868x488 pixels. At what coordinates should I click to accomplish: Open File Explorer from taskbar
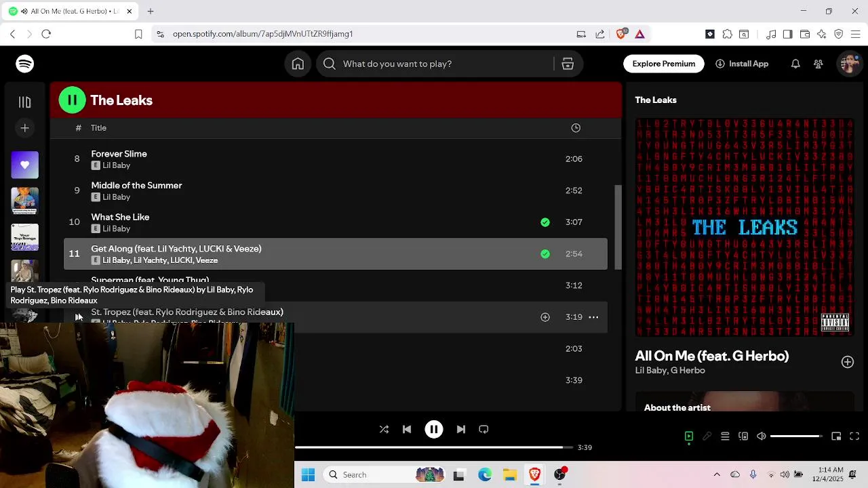pyautogui.click(x=510, y=474)
